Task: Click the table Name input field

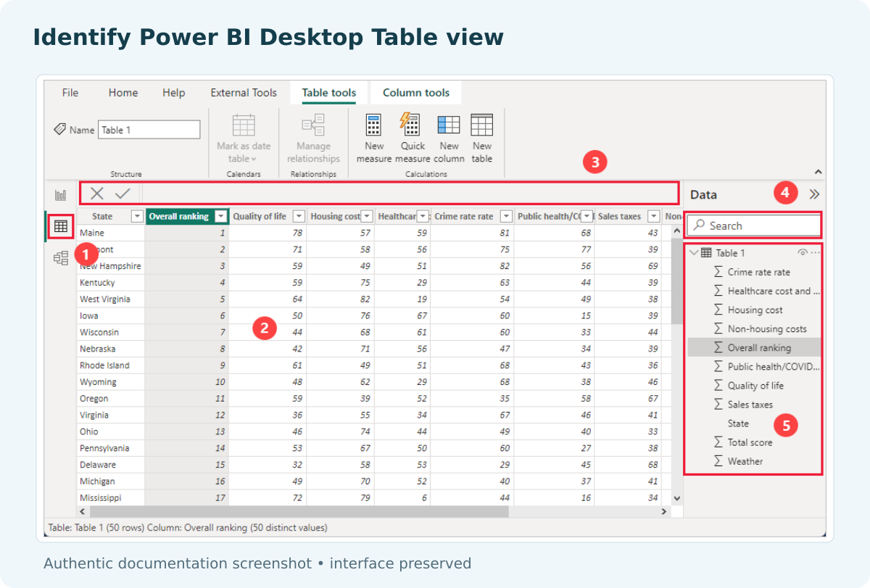Action: point(149,130)
